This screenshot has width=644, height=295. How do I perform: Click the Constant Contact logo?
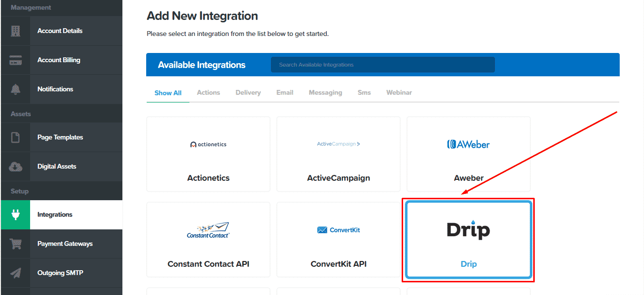(208, 230)
